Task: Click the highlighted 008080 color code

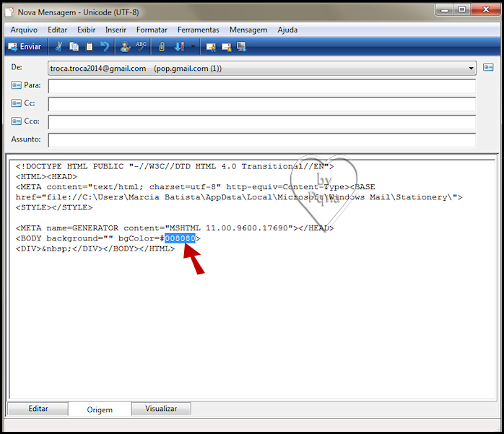Action: [180, 238]
